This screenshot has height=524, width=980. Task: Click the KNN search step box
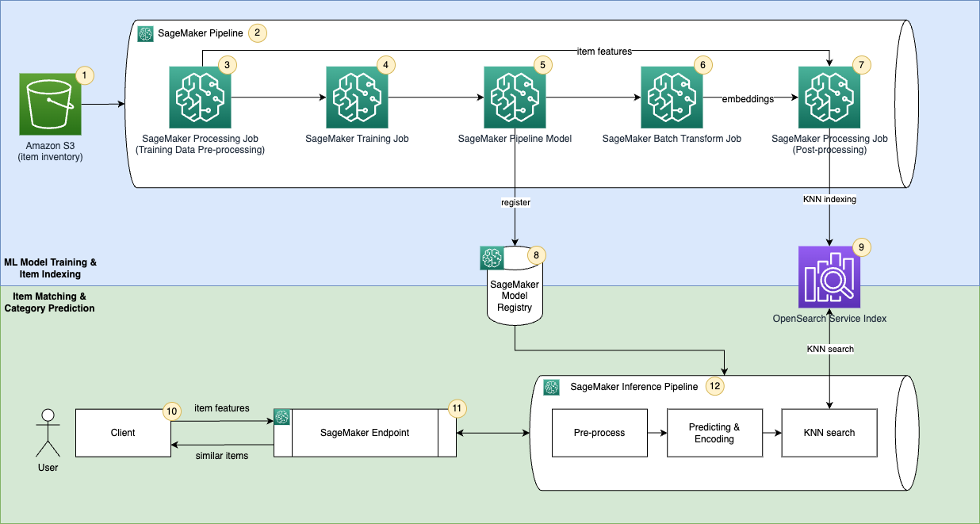point(829,433)
